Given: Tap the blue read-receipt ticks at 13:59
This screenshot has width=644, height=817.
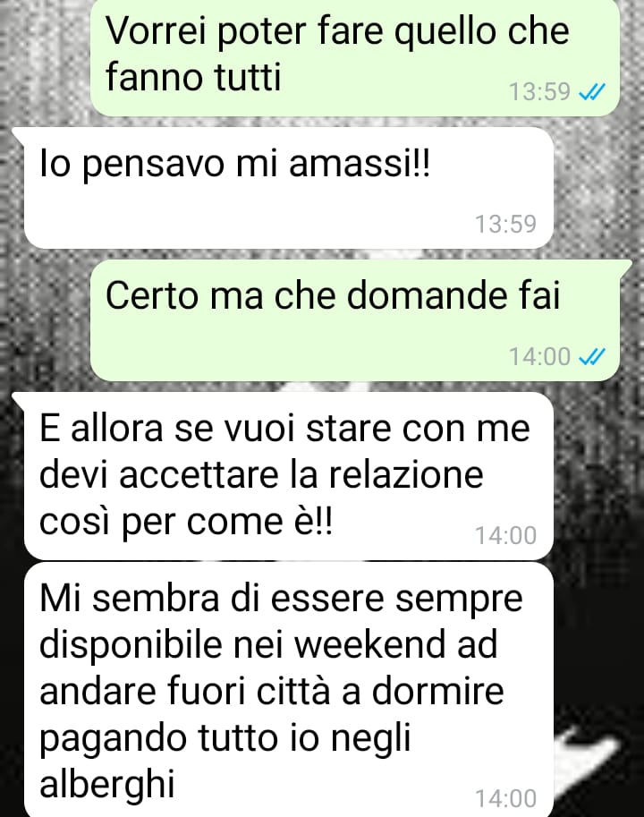Looking at the screenshot, I should 592,91.
